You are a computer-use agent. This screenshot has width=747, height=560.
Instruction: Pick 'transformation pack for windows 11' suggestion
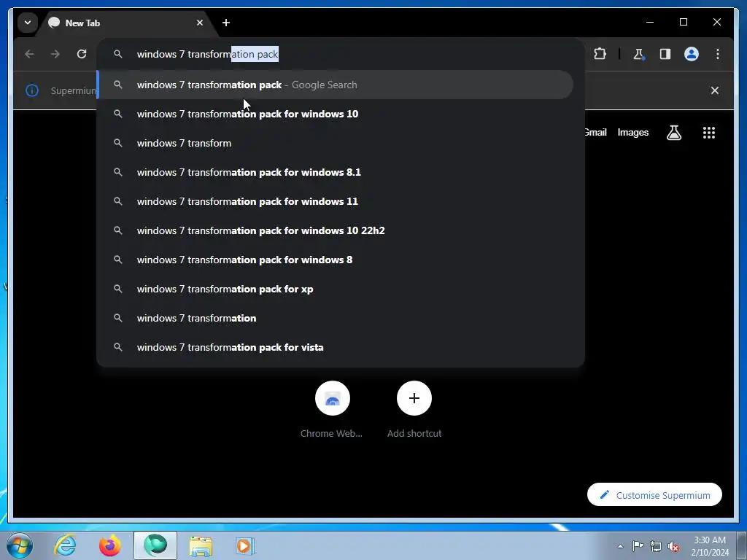point(336,201)
